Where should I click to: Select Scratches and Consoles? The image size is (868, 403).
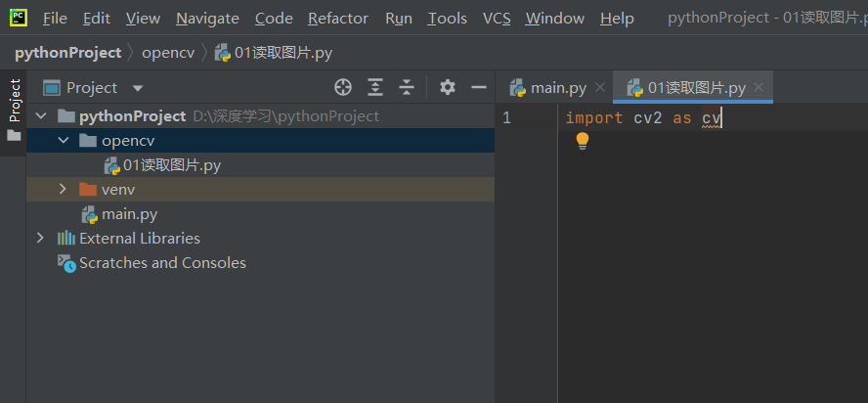click(260, 263)
